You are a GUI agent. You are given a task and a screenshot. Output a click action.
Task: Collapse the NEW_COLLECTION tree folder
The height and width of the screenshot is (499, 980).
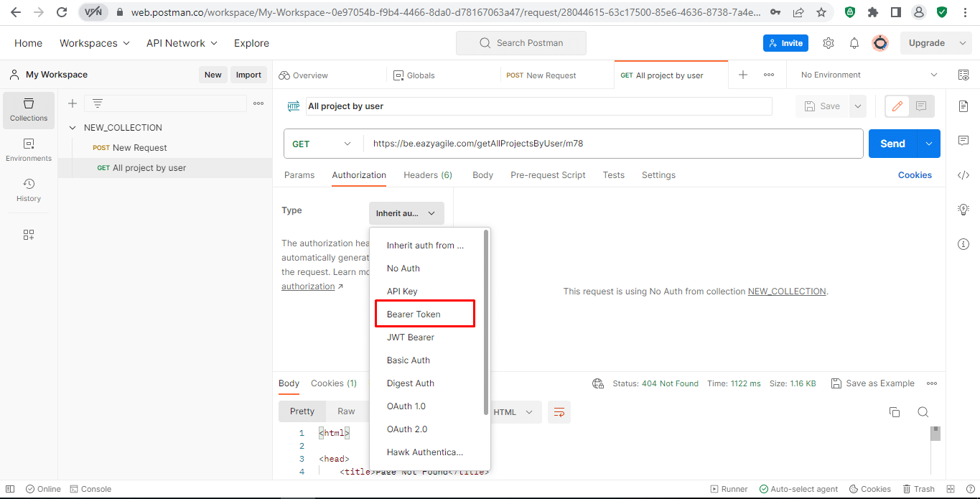pos(73,128)
